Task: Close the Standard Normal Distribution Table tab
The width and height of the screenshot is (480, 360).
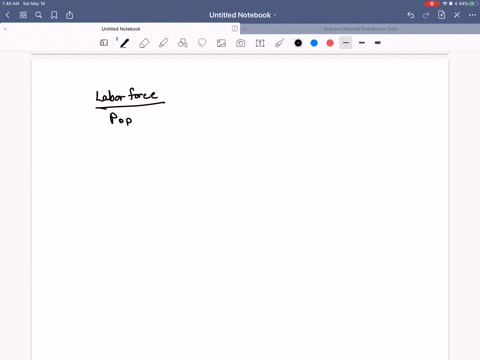Action: tap(245, 29)
